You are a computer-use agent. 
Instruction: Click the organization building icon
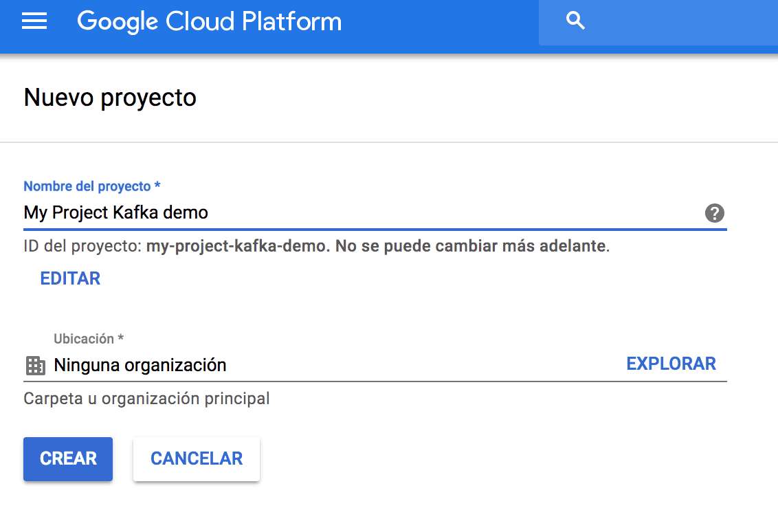(35, 366)
